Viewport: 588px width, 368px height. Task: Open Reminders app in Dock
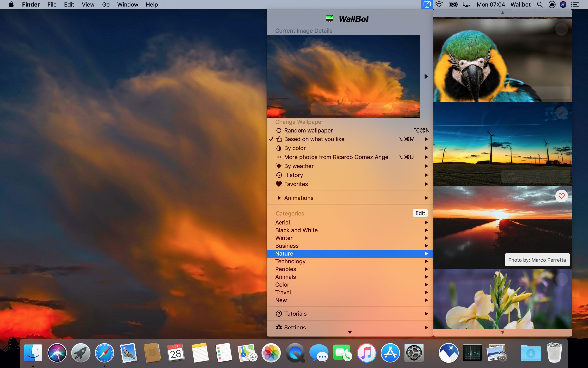pyautogui.click(x=224, y=353)
